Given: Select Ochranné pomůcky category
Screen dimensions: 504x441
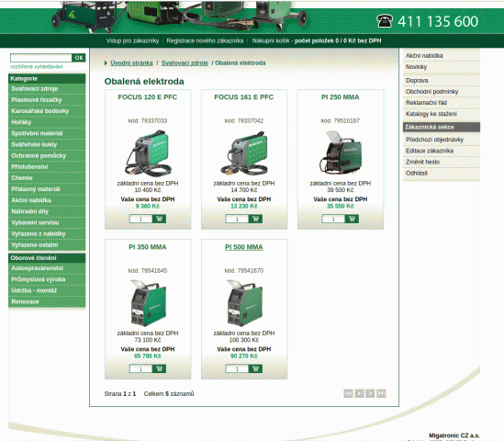Looking at the screenshot, I should 47,155.
